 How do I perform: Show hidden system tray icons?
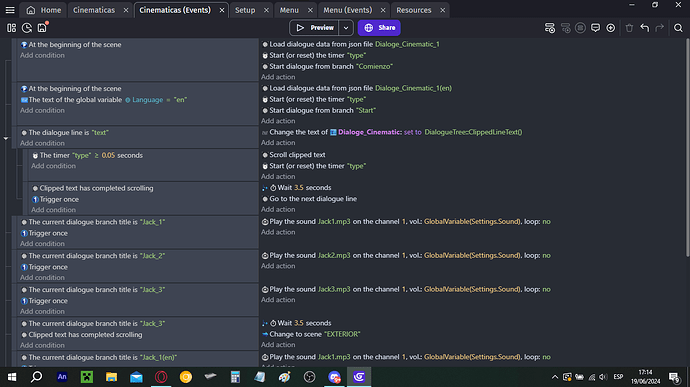[x=554, y=377]
